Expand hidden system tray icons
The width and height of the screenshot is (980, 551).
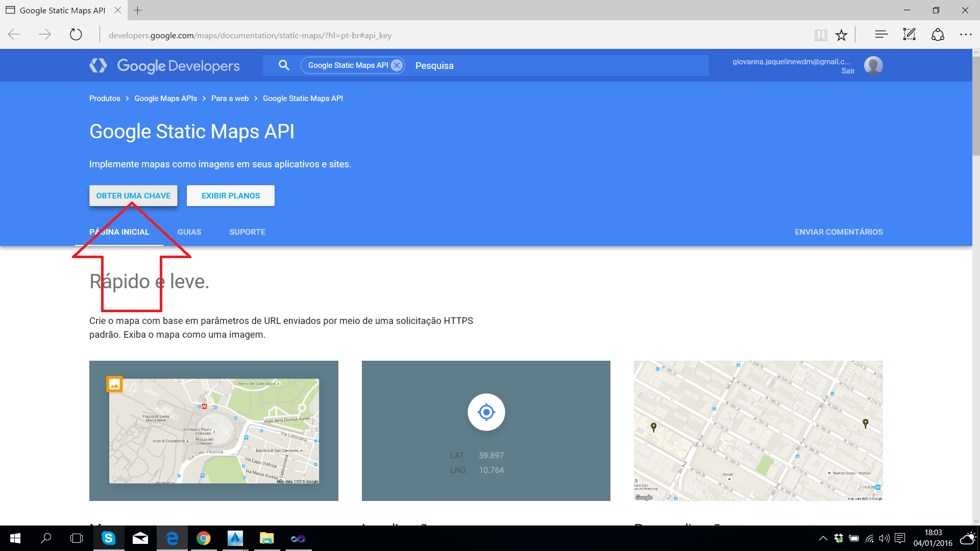822,538
